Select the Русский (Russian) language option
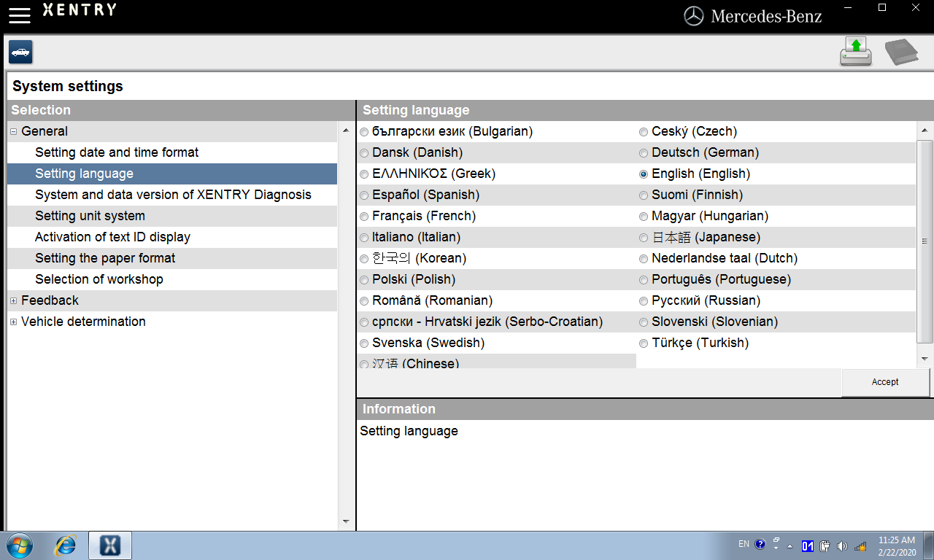Image resolution: width=934 pixels, height=560 pixels. tap(644, 301)
